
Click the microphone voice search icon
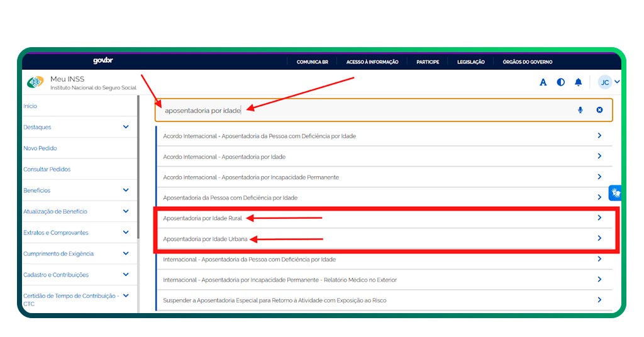580,110
